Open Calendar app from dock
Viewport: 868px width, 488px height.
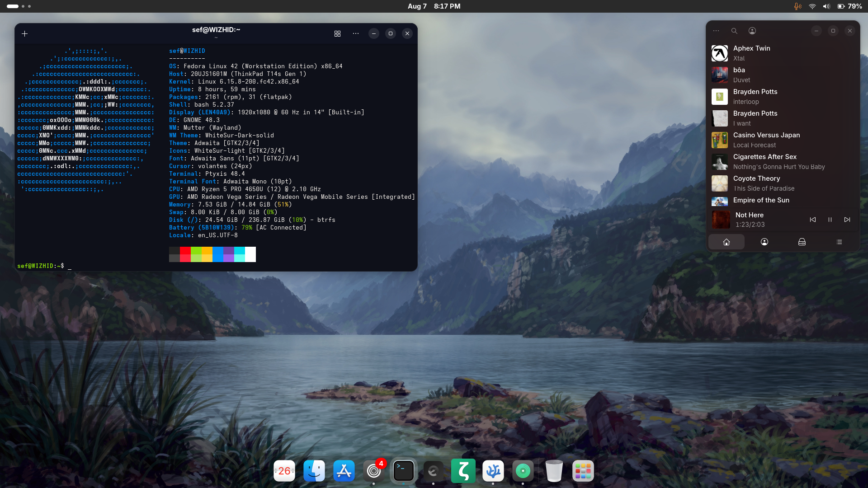[284, 471]
